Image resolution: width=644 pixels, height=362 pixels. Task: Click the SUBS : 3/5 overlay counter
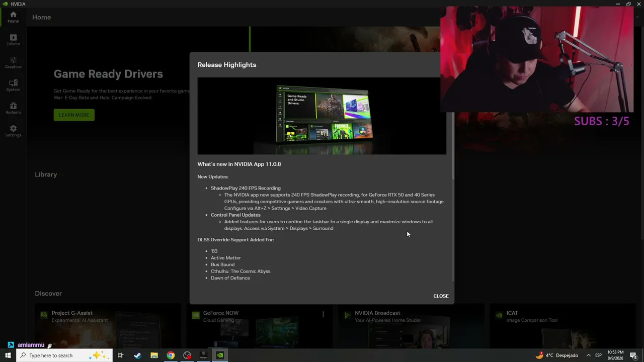(x=602, y=121)
